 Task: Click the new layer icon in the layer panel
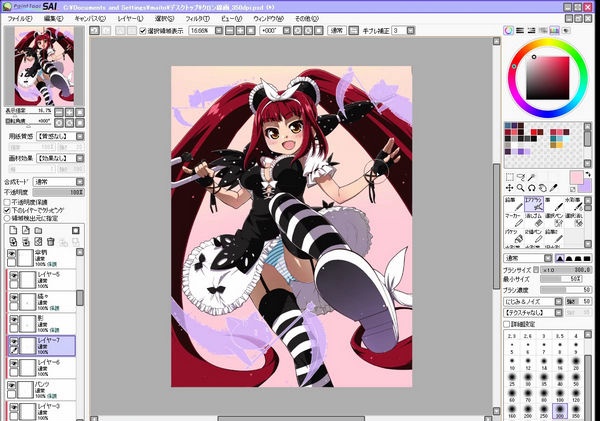(x=9, y=229)
